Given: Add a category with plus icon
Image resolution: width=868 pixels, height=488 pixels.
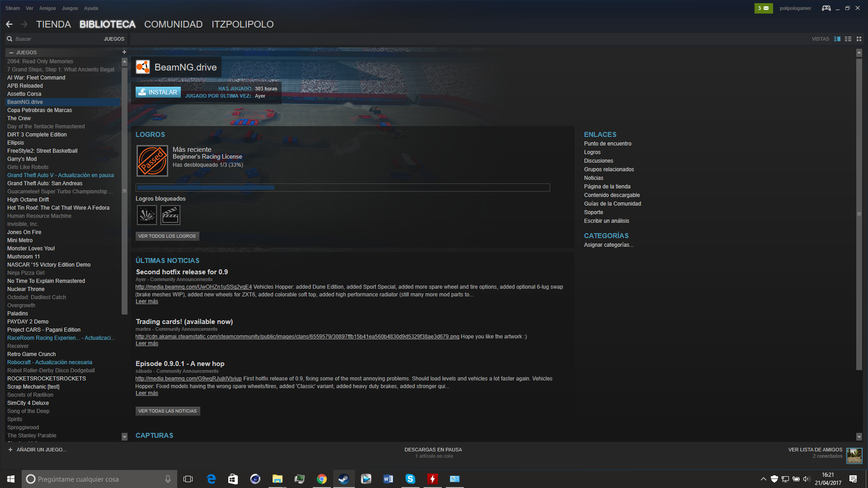Looking at the screenshot, I should (x=124, y=52).
